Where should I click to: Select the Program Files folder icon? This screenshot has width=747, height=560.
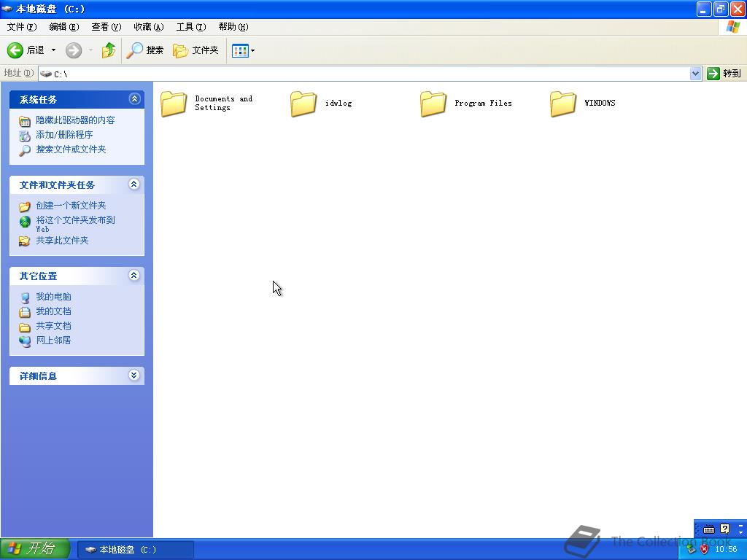point(433,104)
